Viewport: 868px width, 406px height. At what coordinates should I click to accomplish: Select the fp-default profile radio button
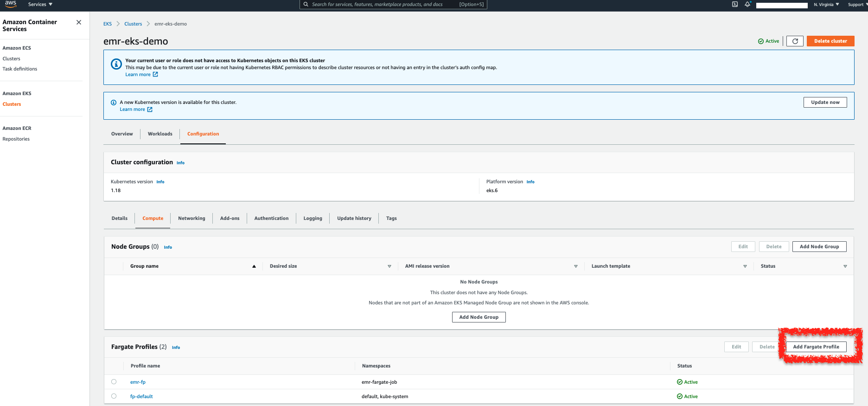click(x=114, y=396)
